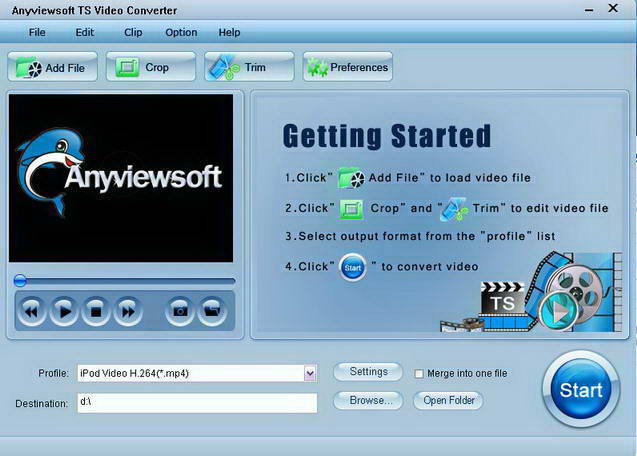This screenshot has width=637, height=456.
Task: Open the snapshot folder icon
Action: 212,311
